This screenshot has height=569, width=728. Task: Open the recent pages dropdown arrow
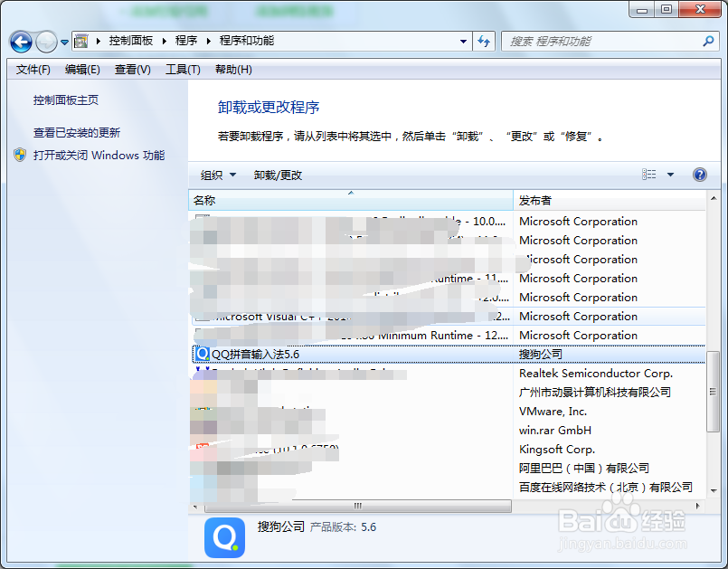click(x=64, y=43)
